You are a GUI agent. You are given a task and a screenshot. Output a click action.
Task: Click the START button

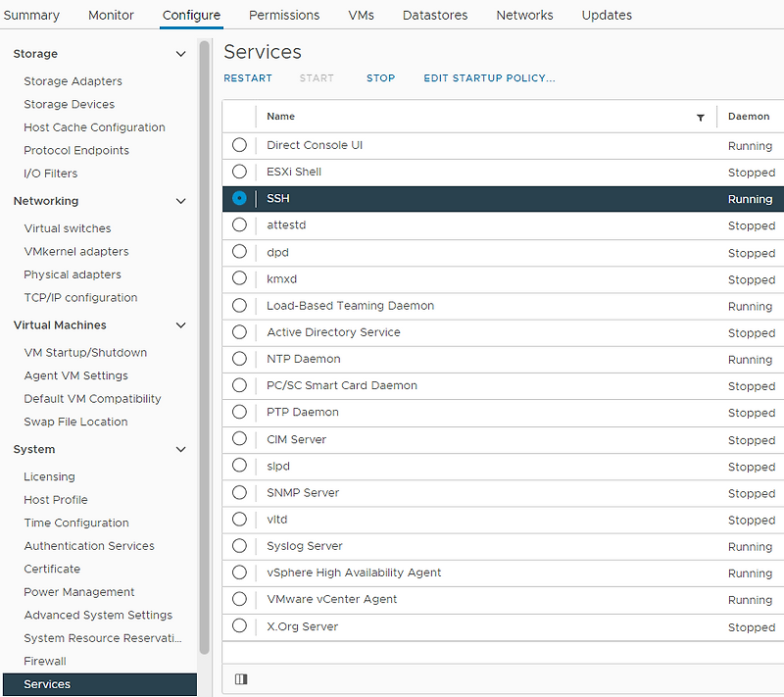pos(316,78)
